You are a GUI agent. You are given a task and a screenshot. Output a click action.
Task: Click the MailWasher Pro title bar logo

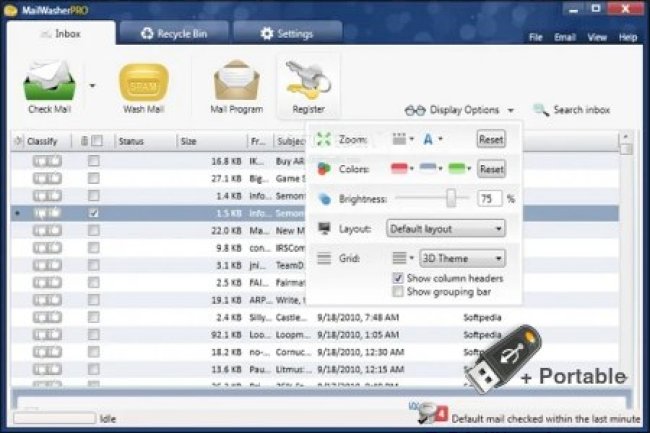10,10
